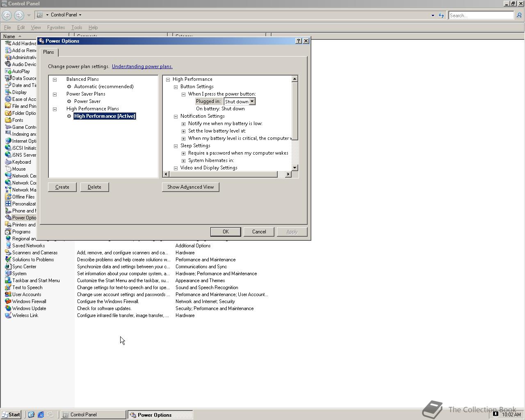Collapse the High Performance Plans group
The image size is (525, 420).
[x=55, y=109]
